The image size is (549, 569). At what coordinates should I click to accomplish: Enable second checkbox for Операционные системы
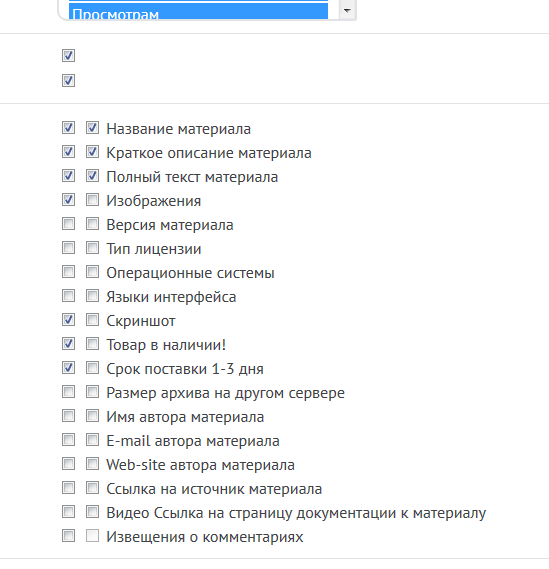[92, 272]
